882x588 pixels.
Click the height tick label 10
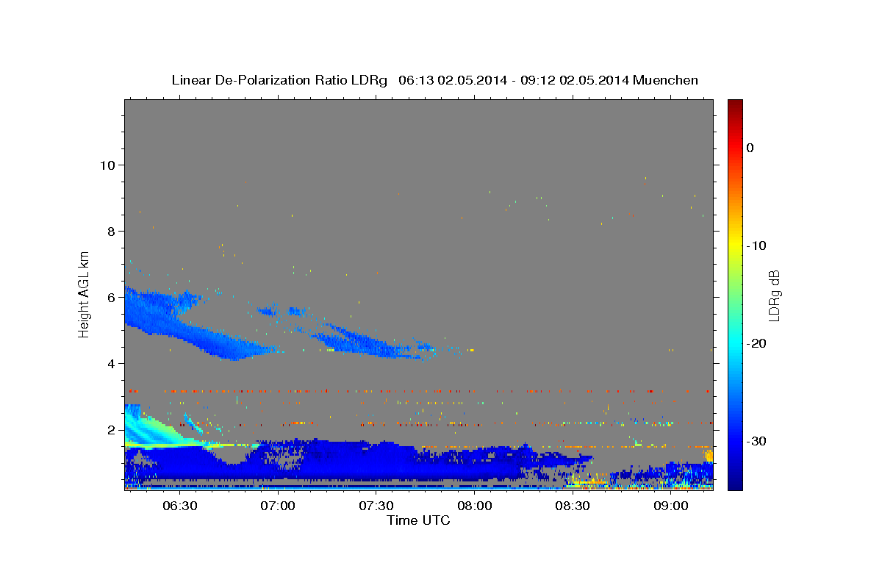click(107, 165)
